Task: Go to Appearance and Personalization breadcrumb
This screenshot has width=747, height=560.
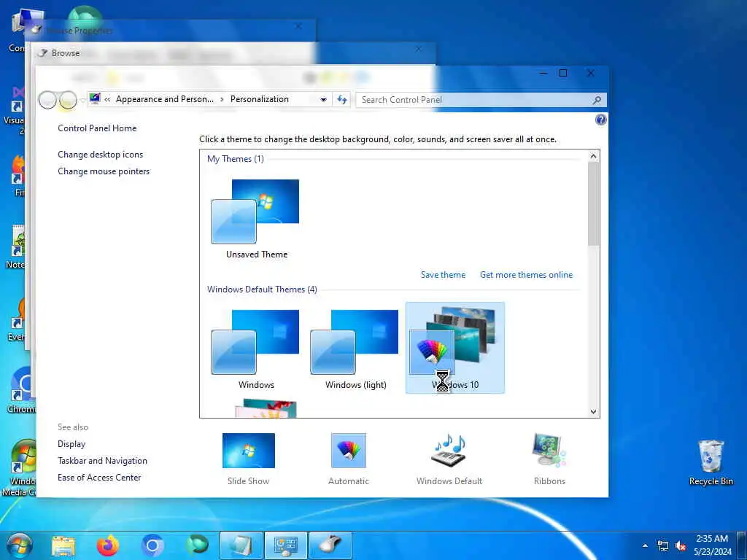Action: pyautogui.click(x=165, y=99)
